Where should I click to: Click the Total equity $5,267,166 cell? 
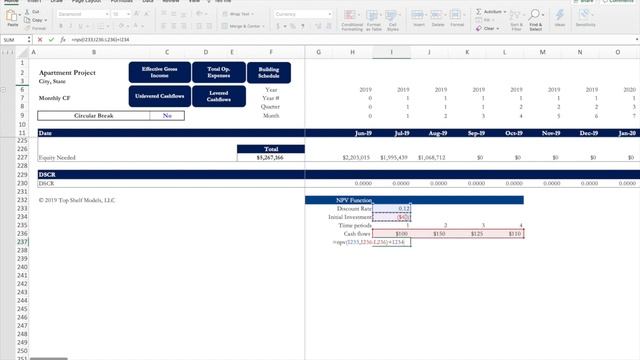coord(271,158)
